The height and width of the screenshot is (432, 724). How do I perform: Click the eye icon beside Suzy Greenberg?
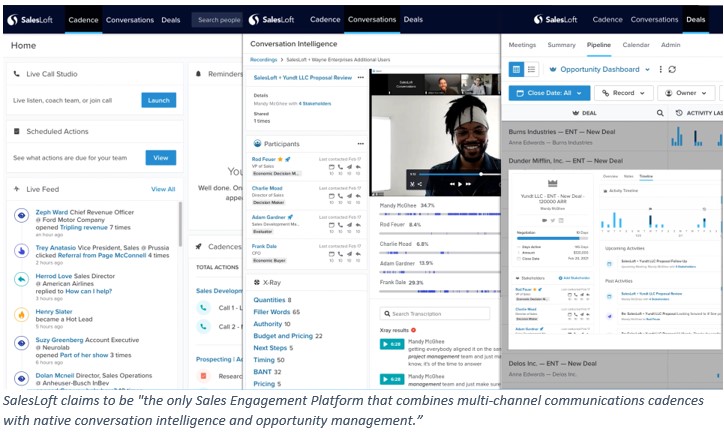pos(21,343)
